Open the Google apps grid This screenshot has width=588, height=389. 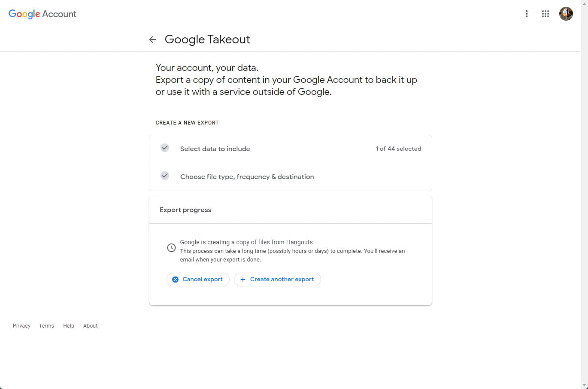tap(546, 14)
